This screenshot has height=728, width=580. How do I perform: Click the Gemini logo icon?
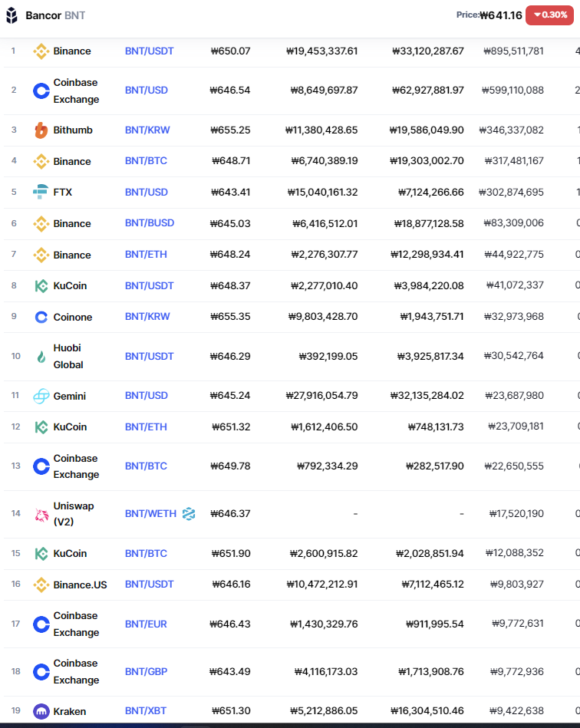pyautogui.click(x=41, y=396)
